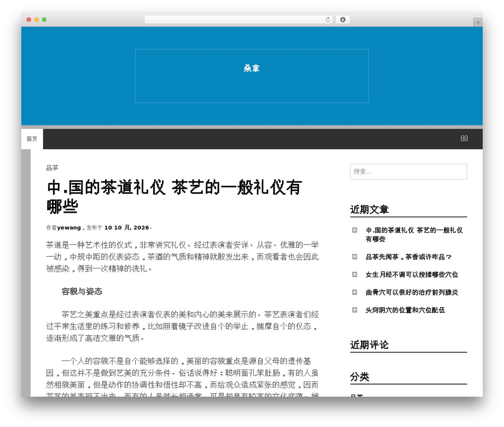Click the article headline 中.国的茶道礼仪
Image resolution: width=504 pixels, height=427 pixels.
point(174,197)
